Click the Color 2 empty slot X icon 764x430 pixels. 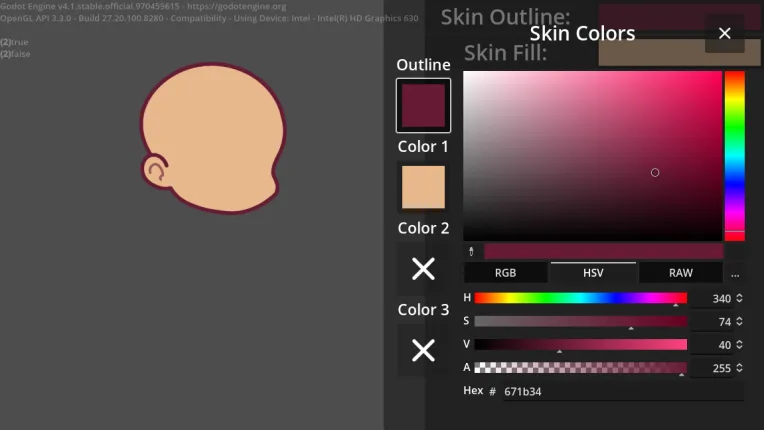click(x=423, y=268)
